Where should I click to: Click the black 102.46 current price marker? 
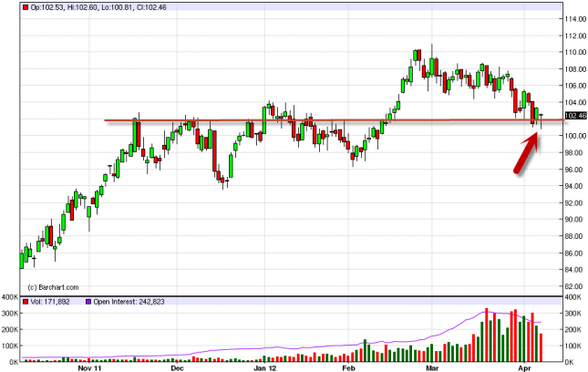pos(575,116)
